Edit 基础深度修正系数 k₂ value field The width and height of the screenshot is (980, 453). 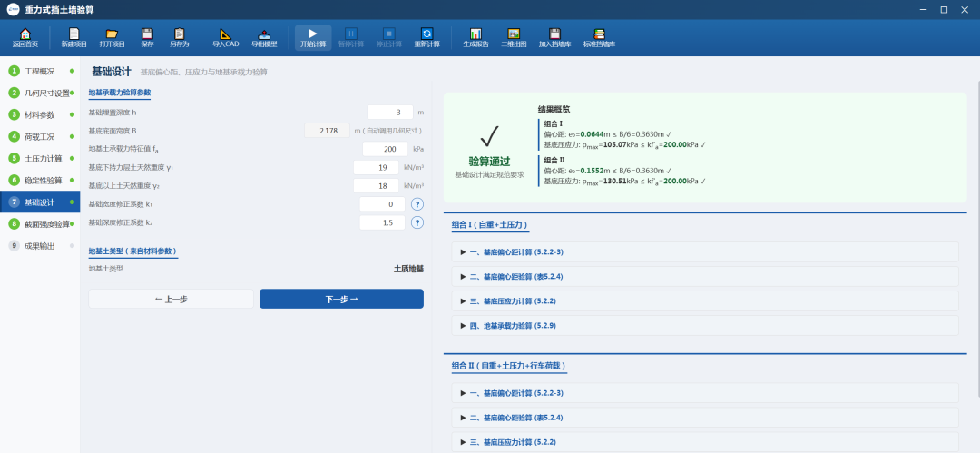point(383,222)
